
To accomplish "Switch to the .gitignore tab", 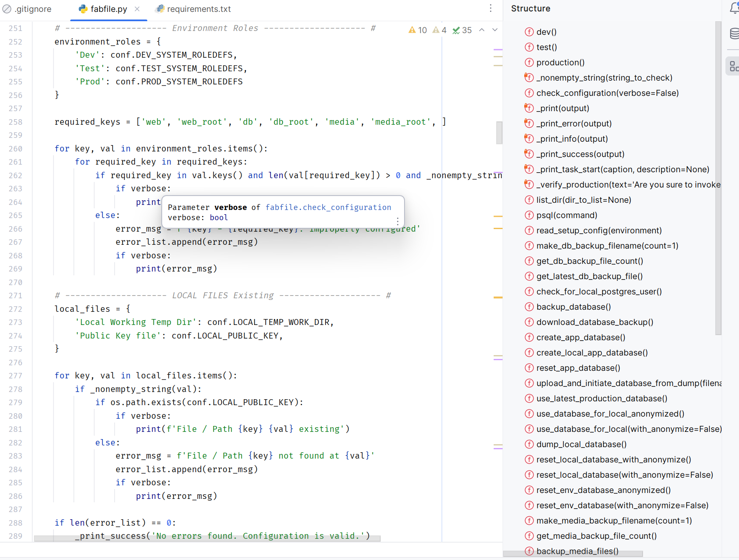I will tap(33, 8).
